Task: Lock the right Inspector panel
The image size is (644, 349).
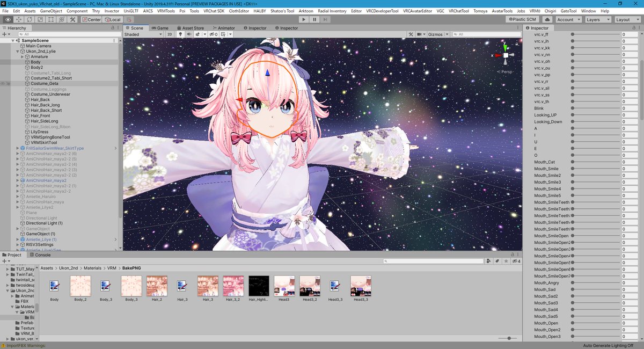Action: pyautogui.click(x=634, y=27)
